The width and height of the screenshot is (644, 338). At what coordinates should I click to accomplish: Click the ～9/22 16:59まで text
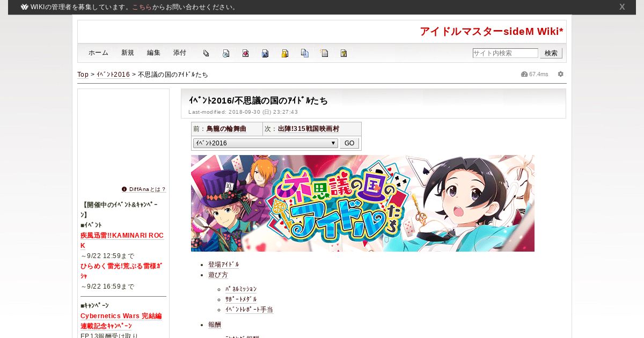tap(107, 286)
